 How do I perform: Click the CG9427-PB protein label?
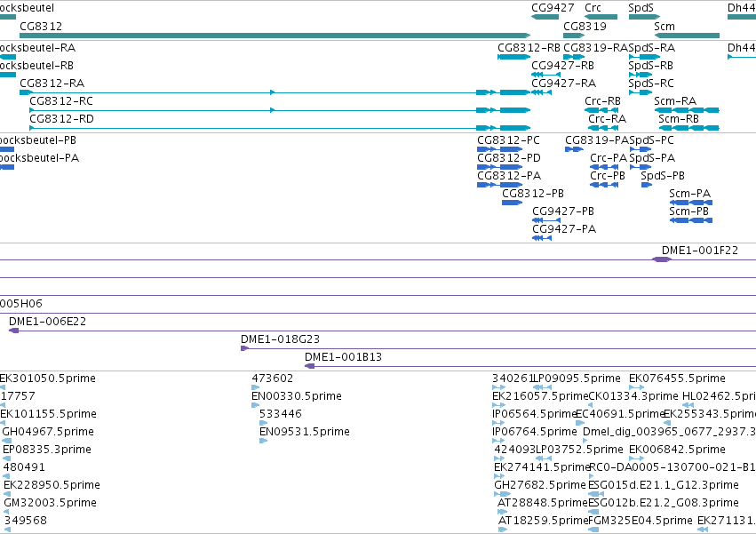click(x=563, y=211)
